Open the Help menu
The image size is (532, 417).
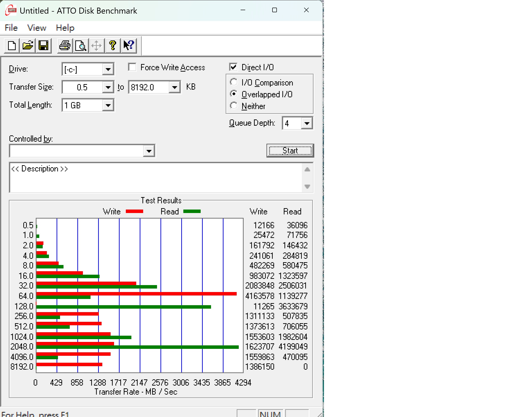tap(65, 28)
